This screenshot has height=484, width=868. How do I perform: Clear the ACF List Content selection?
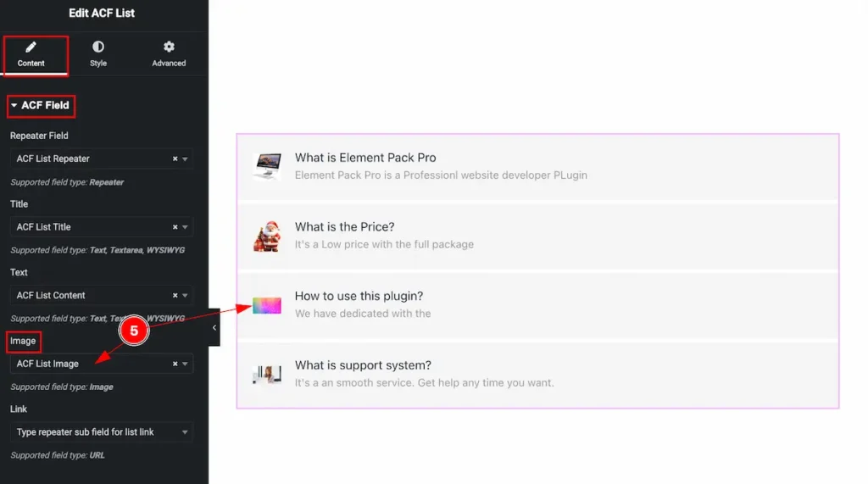pyautogui.click(x=175, y=296)
